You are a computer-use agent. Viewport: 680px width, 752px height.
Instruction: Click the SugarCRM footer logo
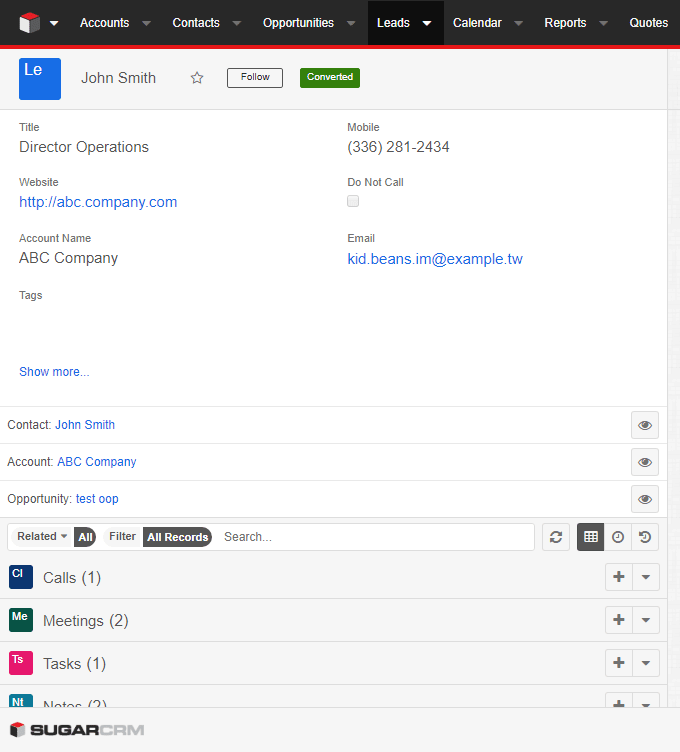pos(77,730)
